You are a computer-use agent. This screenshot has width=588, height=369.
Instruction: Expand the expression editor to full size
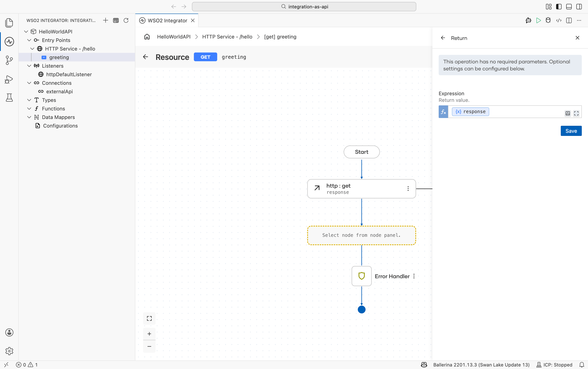point(576,114)
